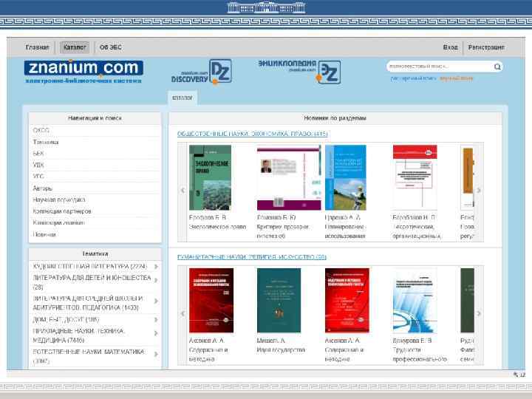
Task: Go to Главная menu item
Action: coord(38,47)
